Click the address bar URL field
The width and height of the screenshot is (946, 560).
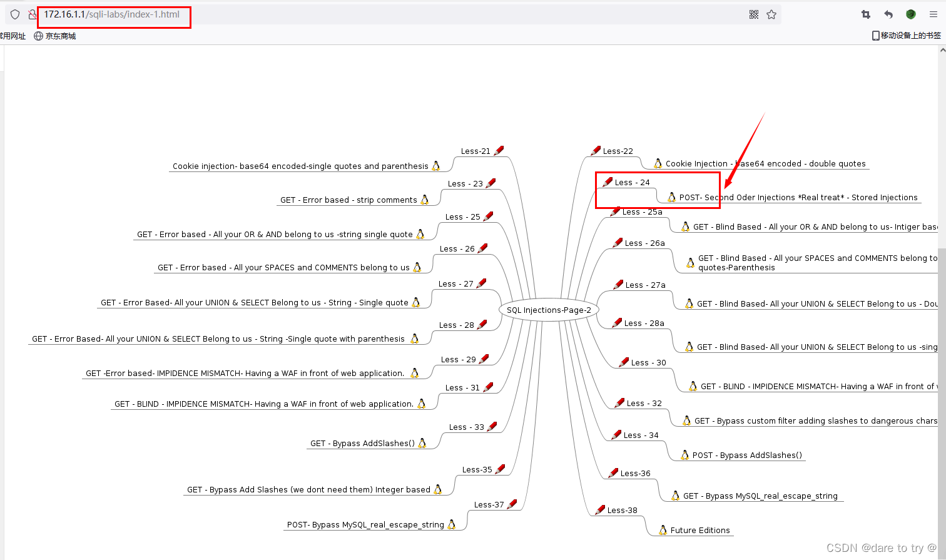394,14
